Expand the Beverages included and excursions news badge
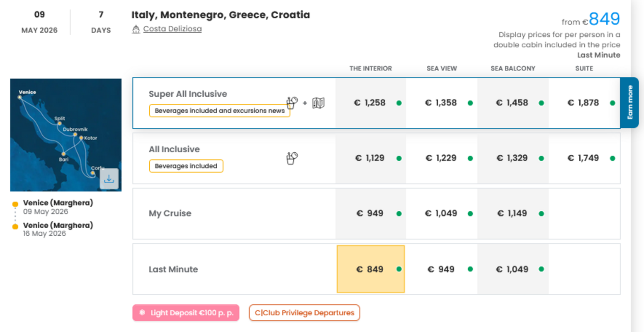Viewport: 644px width, 332px height. pos(219,110)
